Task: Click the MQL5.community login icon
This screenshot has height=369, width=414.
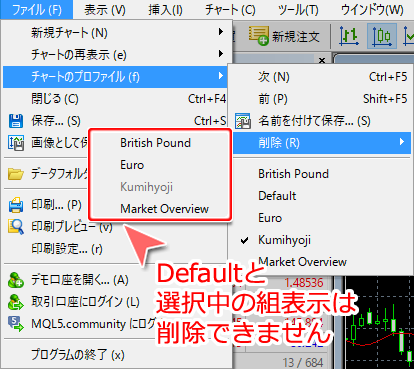Action: click(16, 324)
